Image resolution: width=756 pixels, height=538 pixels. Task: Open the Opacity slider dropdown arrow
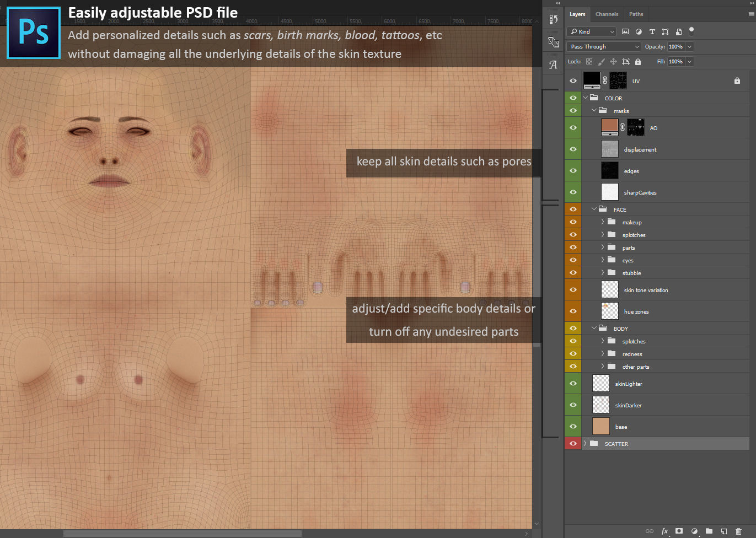(x=689, y=47)
